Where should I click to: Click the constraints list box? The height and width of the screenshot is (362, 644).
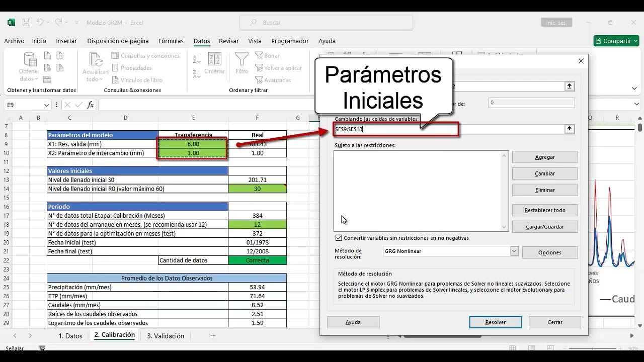[x=421, y=191]
